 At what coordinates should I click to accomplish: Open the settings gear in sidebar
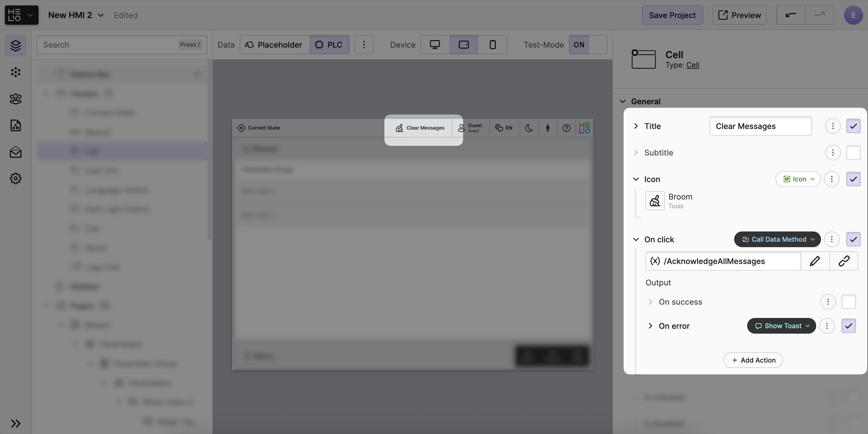pos(15,178)
